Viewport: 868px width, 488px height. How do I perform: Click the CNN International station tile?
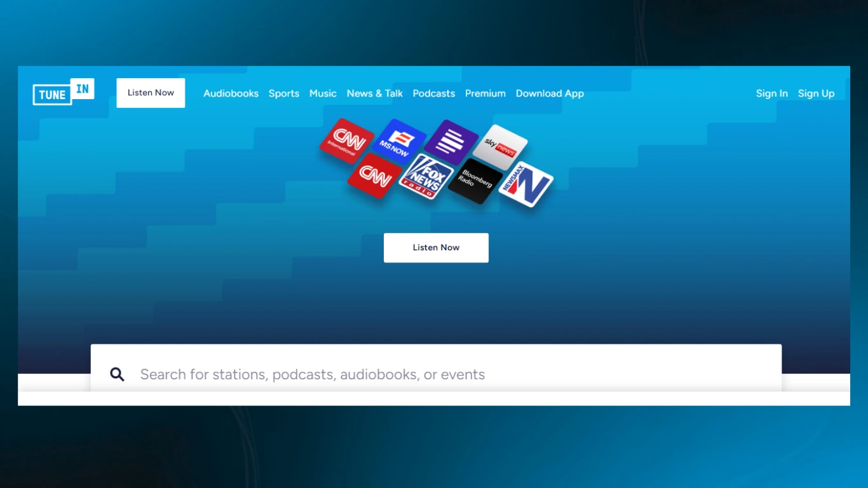pos(346,141)
